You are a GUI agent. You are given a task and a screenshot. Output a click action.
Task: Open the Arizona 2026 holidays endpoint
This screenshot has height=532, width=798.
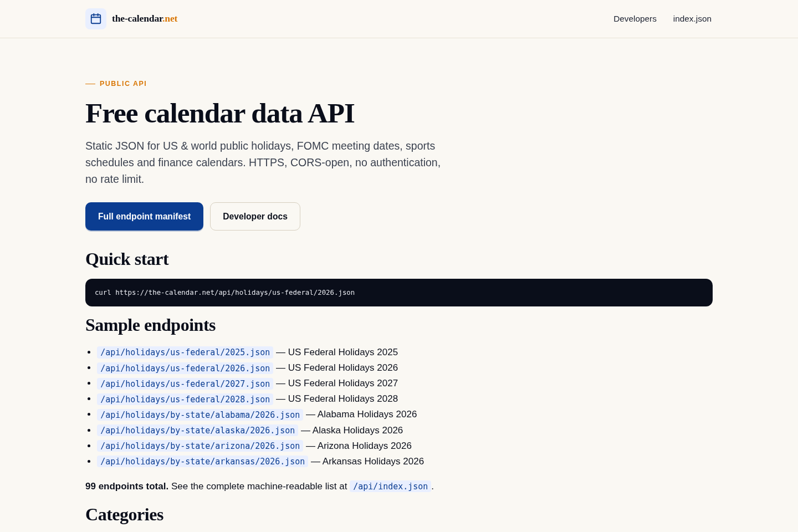pyautogui.click(x=200, y=446)
